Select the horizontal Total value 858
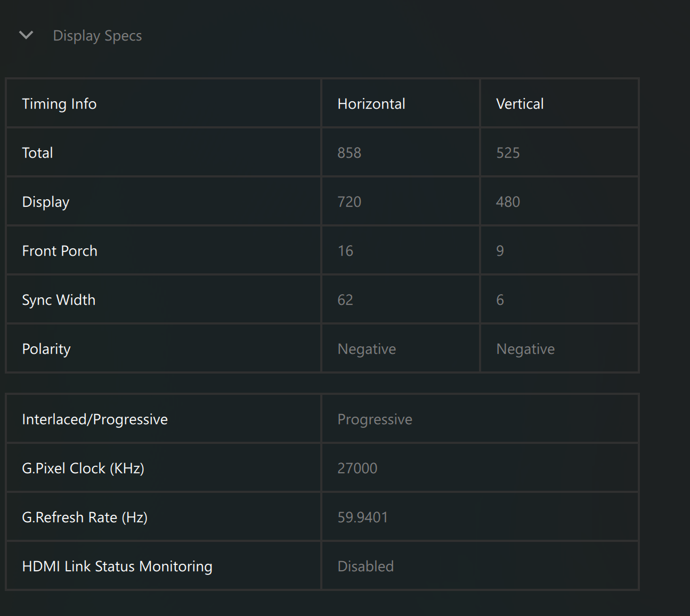 pos(350,153)
